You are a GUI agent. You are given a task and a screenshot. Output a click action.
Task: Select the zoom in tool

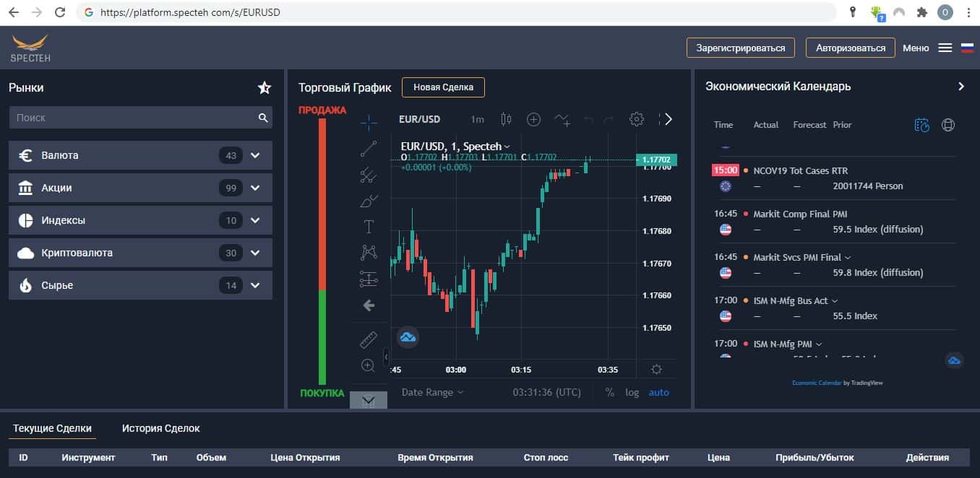[369, 365]
